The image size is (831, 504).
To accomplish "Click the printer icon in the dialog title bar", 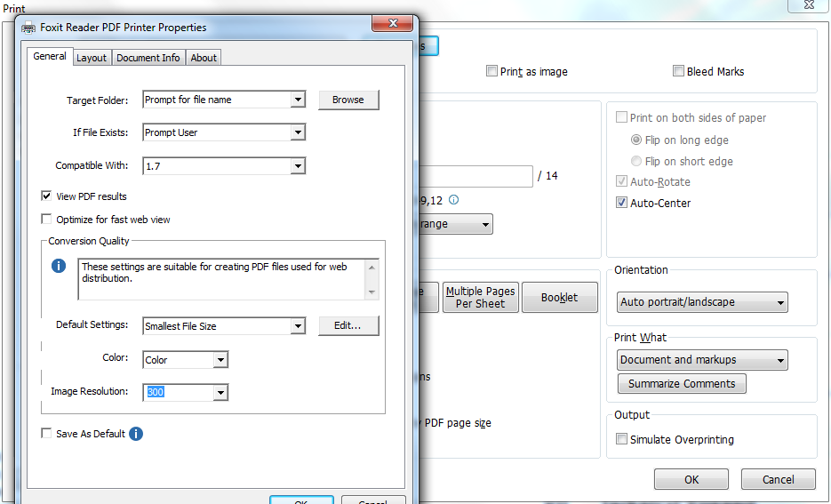I will click(29, 28).
